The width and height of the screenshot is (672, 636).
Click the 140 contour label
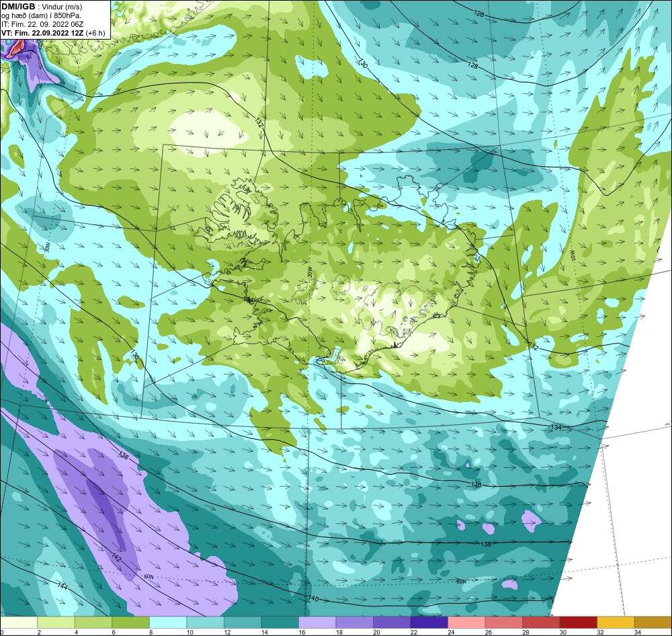(x=314, y=598)
